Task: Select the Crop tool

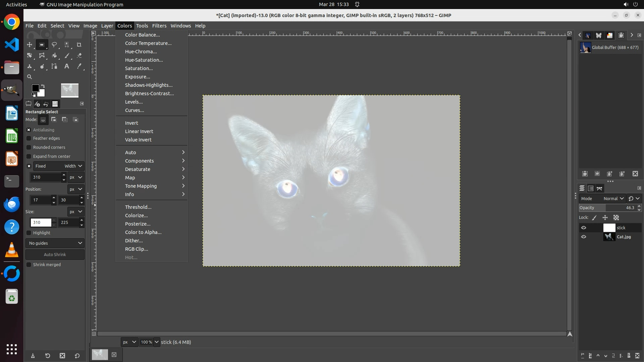Action: [x=79, y=45]
